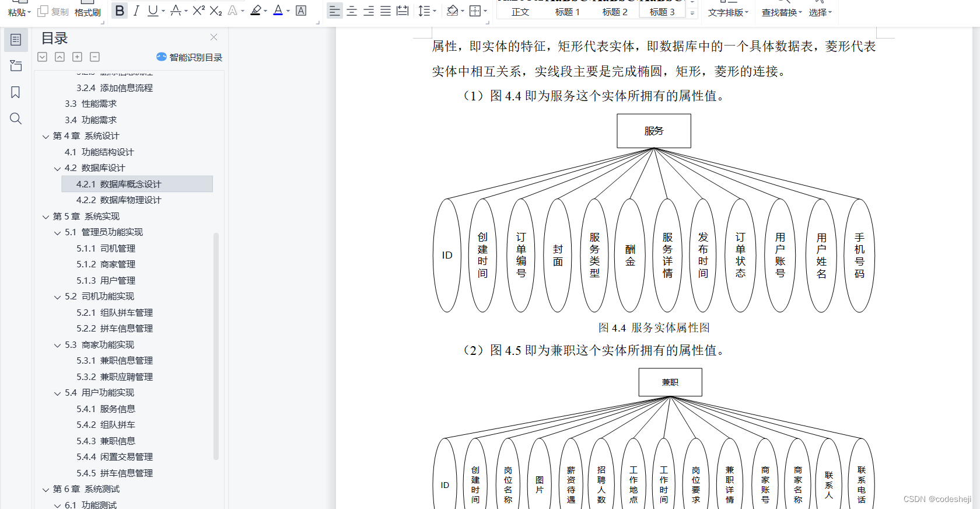Select 4.2.1 数据库概念设计 entry
980x509 pixels.
coord(137,184)
